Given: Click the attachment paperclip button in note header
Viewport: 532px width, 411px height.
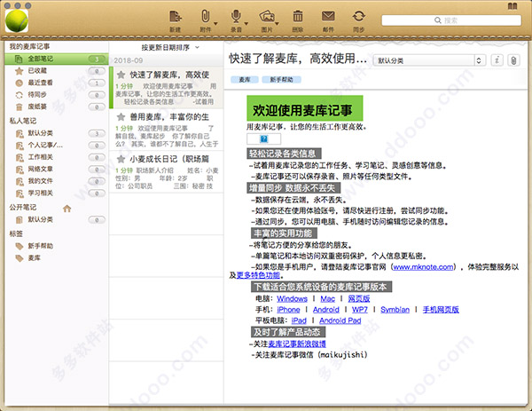Looking at the screenshot, I should pyautogui.click(x=513, y=60).
